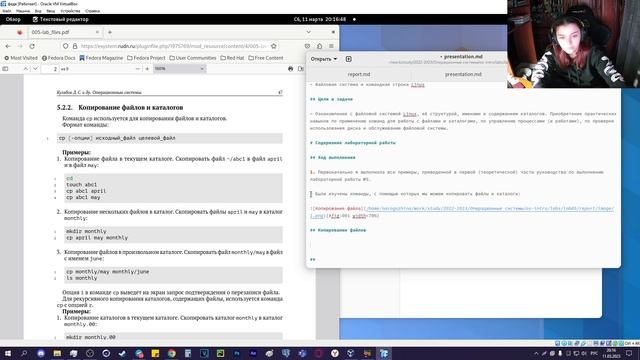The height and width of the screenshot is (360, 640).
Task: Go to next PDF page arrow
Action: [x=35, y=69]
